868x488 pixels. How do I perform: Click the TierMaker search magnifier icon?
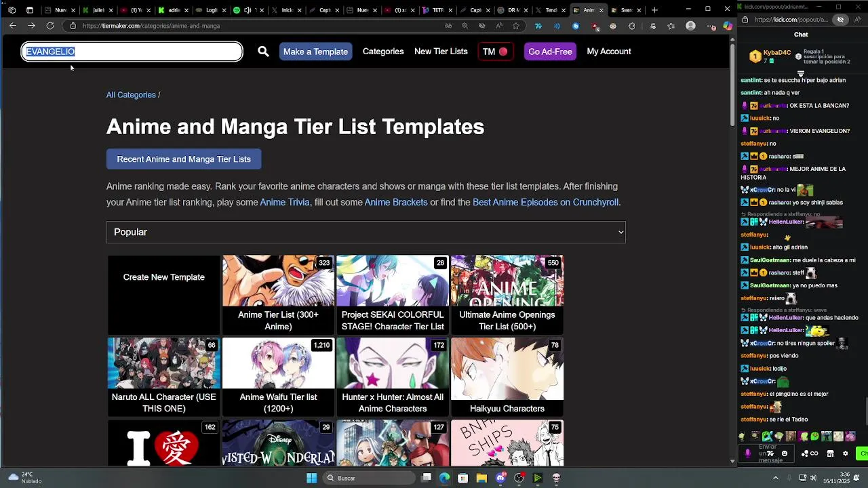[x=263, y=52]
